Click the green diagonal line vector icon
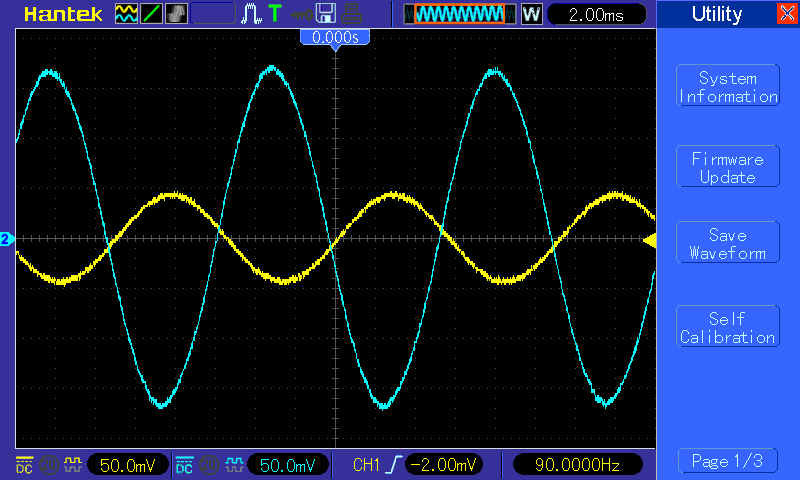This screenshot has width=800, height=480. pos(152,13)
